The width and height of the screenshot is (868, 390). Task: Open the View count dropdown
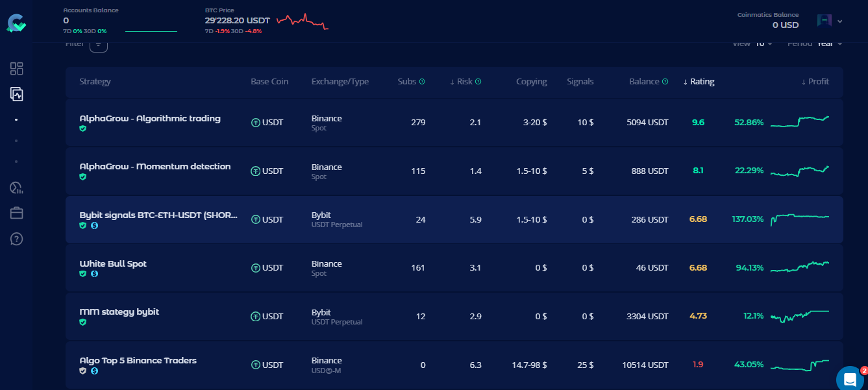click(x=763, y=43)
